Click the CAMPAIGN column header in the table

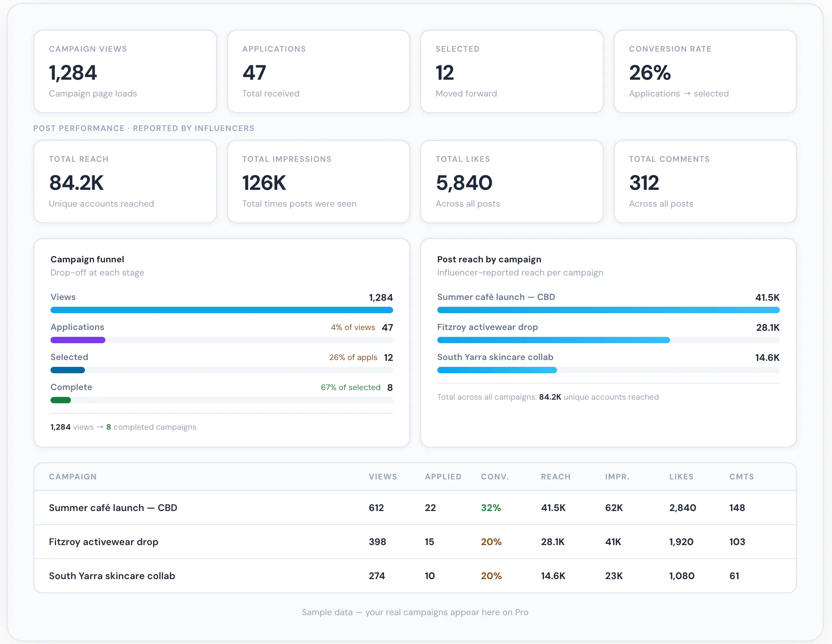73,477
